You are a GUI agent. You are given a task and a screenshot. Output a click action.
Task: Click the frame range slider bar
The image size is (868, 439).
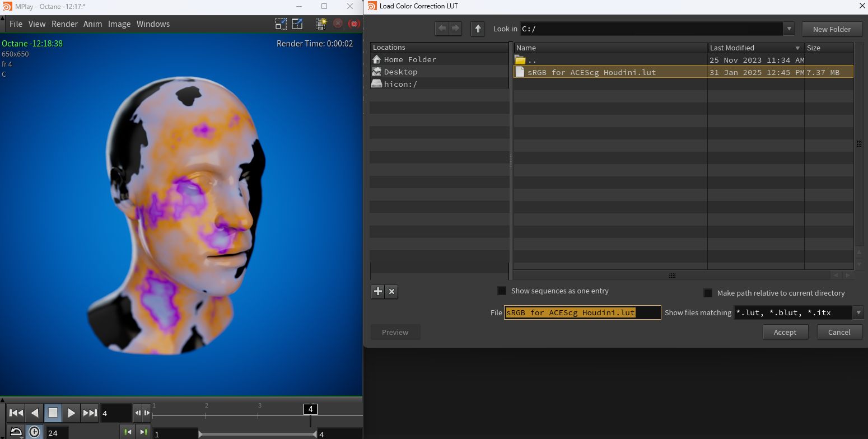pos(258,435)
